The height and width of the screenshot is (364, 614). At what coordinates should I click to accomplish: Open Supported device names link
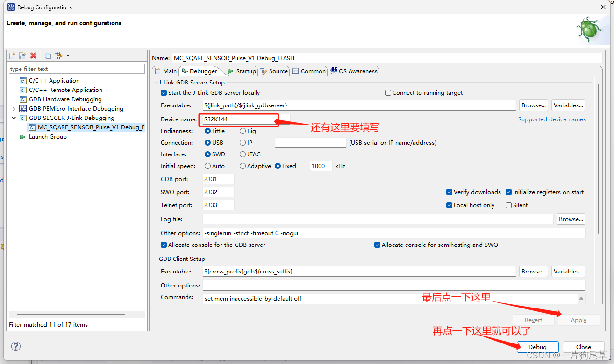pyautogui.click(x=552, y=119)
